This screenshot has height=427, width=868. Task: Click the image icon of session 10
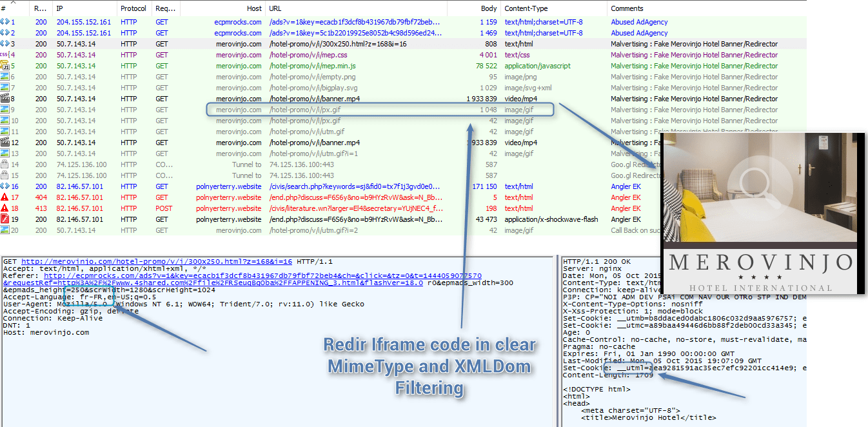[5, 121]
